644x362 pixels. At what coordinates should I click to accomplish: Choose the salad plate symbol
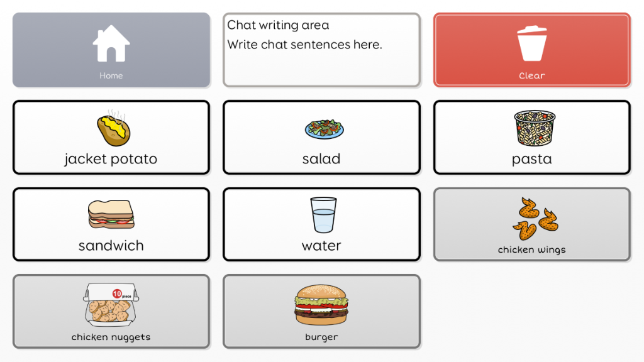click(324, 129)
